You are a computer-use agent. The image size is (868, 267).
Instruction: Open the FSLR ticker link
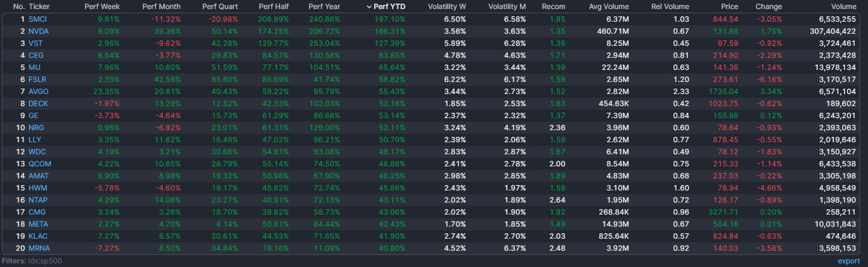[37, 80]
